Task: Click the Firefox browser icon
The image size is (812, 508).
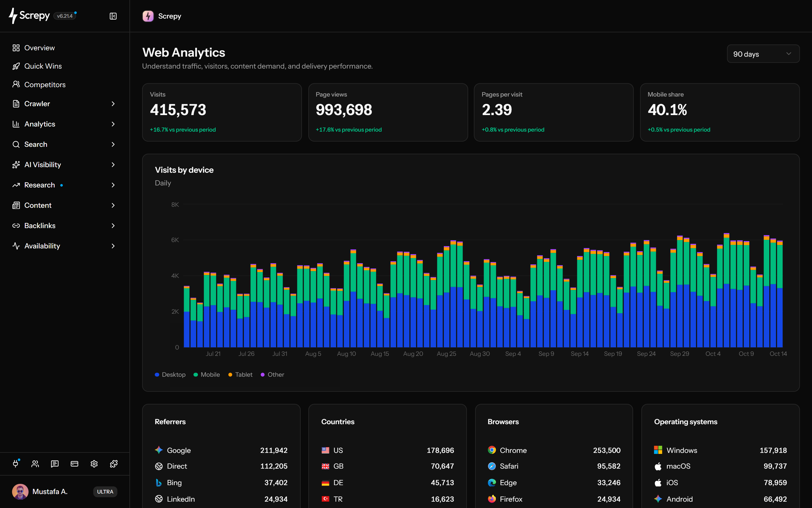Action: (492, 499)
